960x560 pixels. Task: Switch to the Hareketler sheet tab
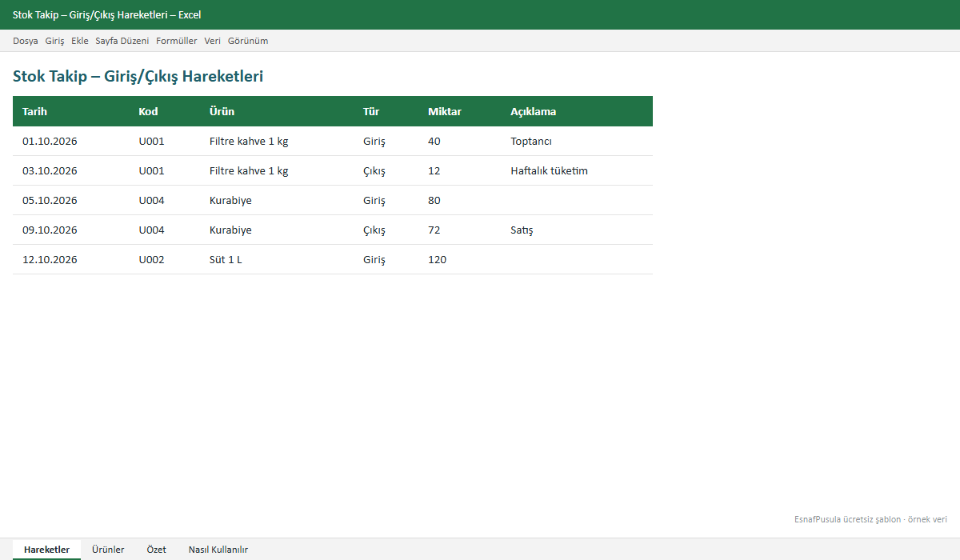coord(46,550)
